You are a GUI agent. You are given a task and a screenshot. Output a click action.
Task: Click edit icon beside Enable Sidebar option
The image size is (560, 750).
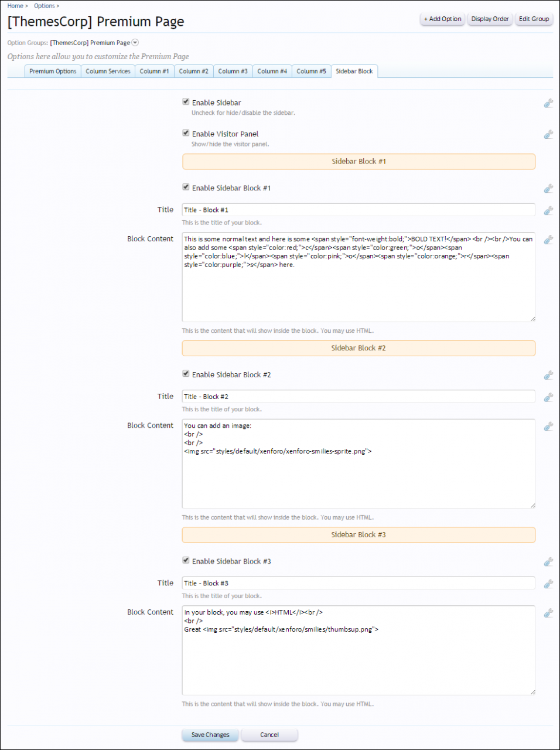[x=548, y=103]
